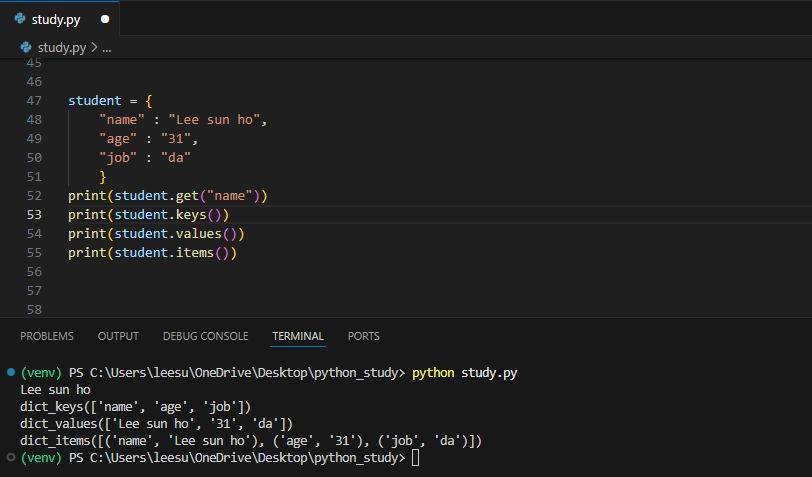Click line number 58 in the gutter
Image resolution: width=812 pixels, height=477 pixels.
pyautogui.click(x=34, y=310)
